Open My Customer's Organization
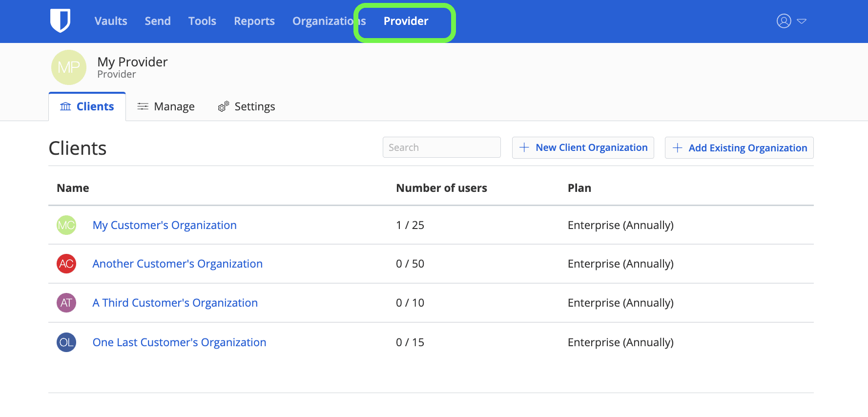Screen dimensions: 868x417 pos(165,225)
